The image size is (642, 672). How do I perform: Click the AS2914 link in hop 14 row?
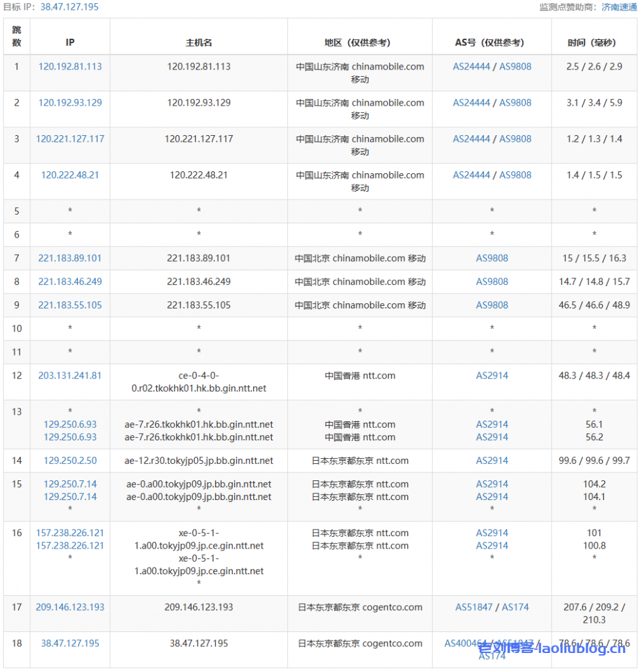[492, 461]
